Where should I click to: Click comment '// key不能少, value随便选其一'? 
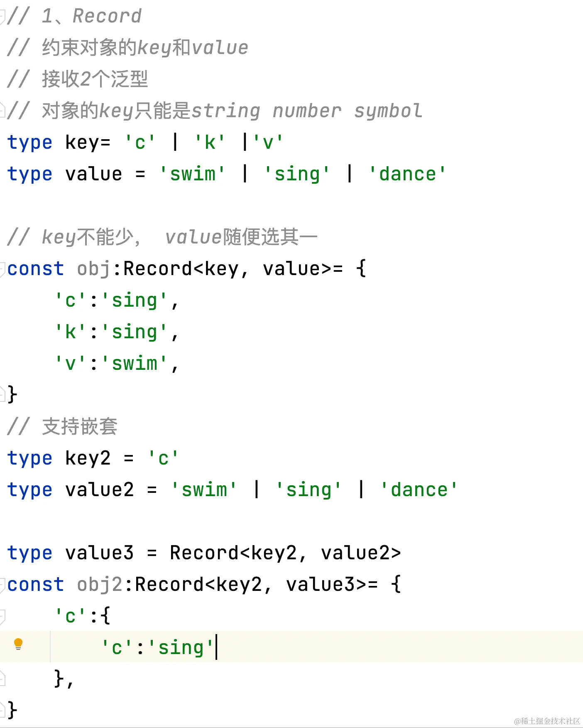tap(162, 237)
